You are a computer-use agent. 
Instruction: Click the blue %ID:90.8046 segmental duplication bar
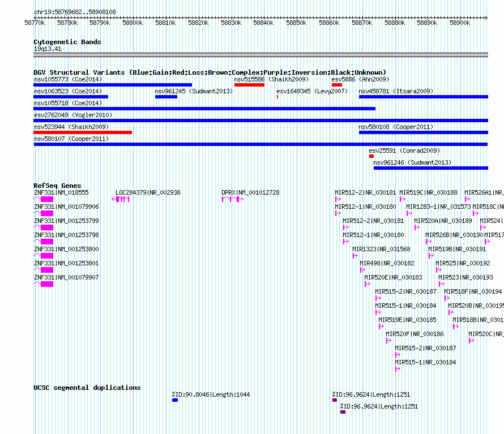175,400
